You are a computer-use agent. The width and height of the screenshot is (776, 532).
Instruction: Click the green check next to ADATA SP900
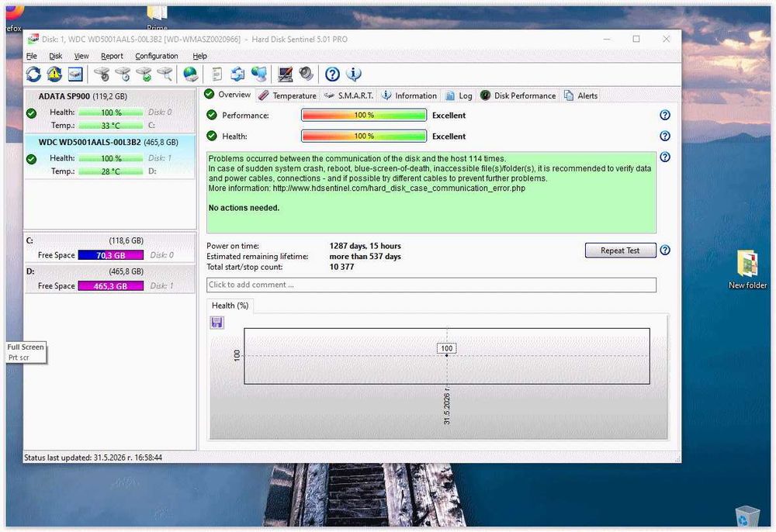coord(31,113)
